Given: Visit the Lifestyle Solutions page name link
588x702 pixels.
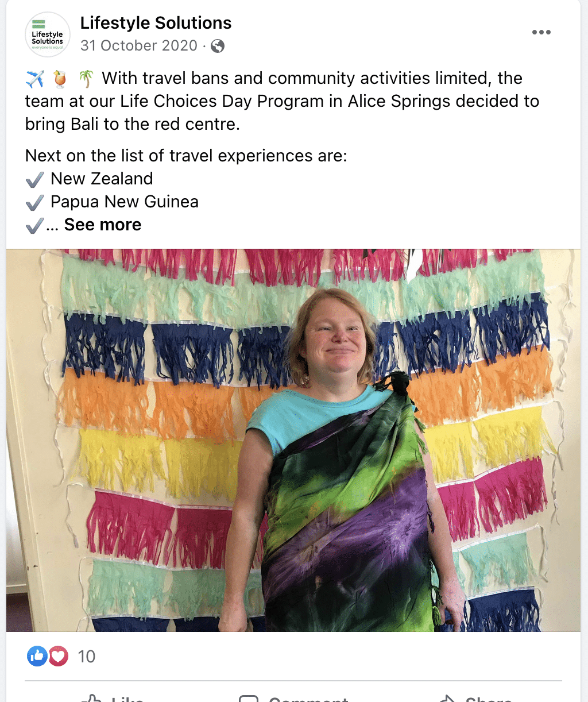Looking at the screenshot, I should [x=156, y=23].
